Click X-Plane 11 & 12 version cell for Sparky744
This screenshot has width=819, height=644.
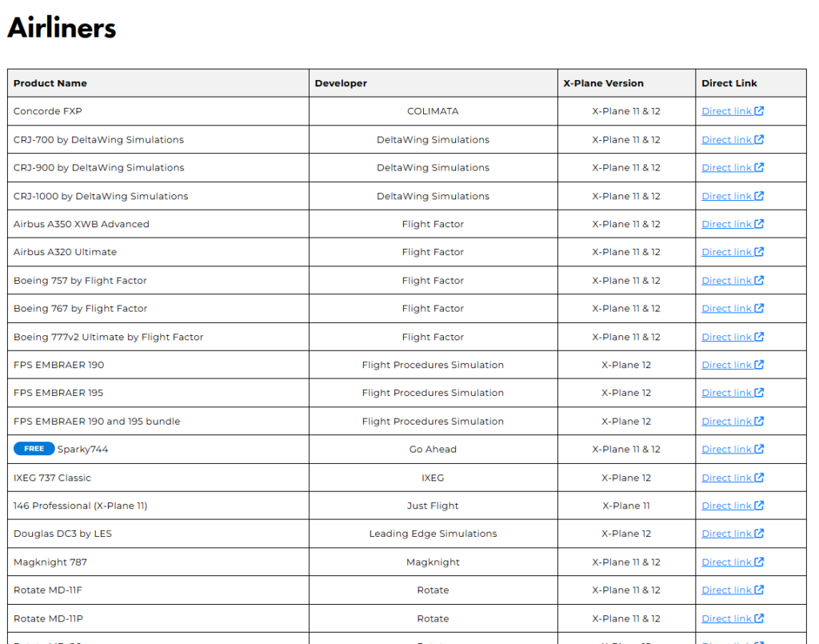pos(626,449)
